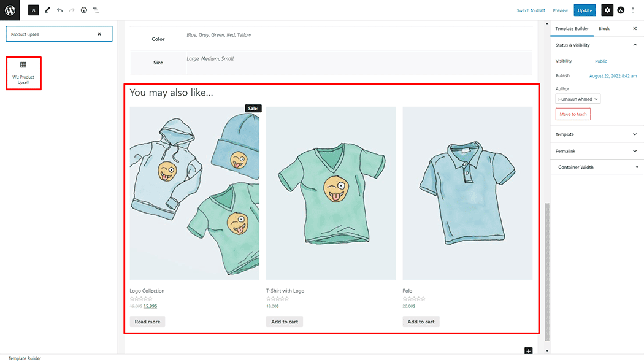
Task: Click the Update button
Action: 585,10
